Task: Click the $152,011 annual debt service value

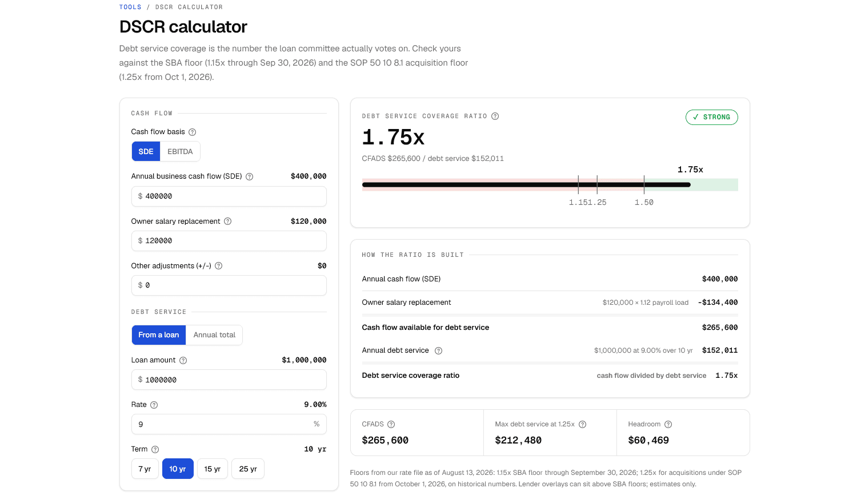Action: [720, 350]
